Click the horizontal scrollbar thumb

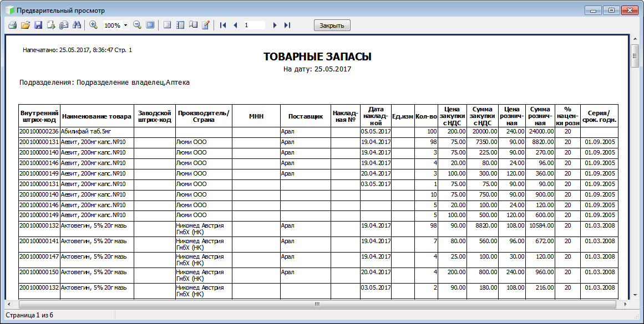317,304
